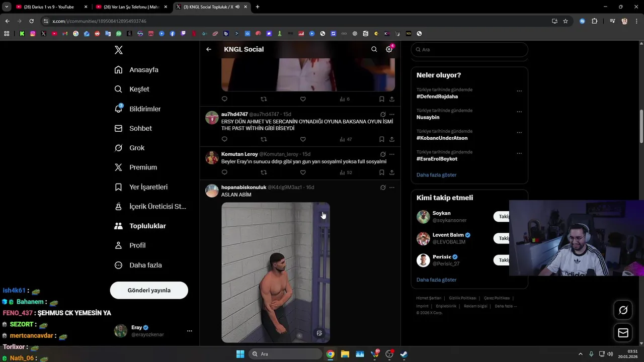Open the Premium page

click(135, 167)
